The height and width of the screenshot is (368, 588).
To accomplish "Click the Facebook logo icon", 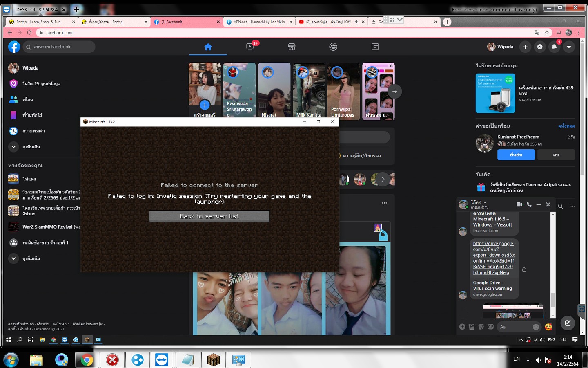I will pos(14,47).
